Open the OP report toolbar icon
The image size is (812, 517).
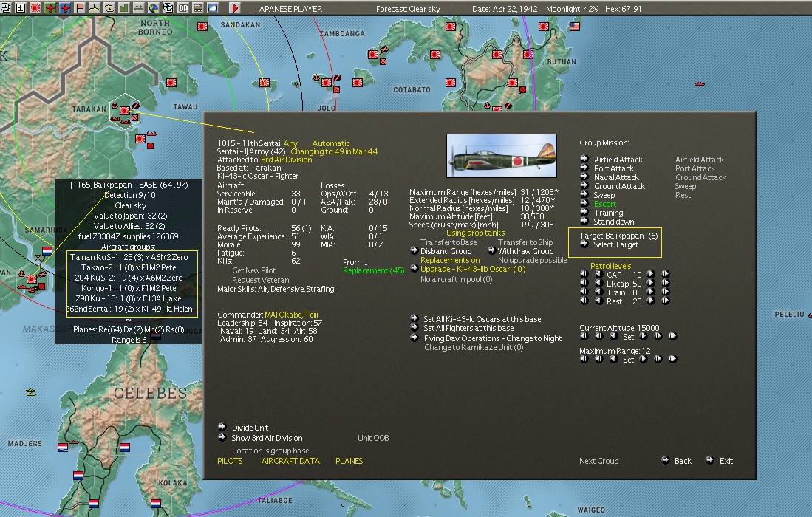[x=183, y=8]
